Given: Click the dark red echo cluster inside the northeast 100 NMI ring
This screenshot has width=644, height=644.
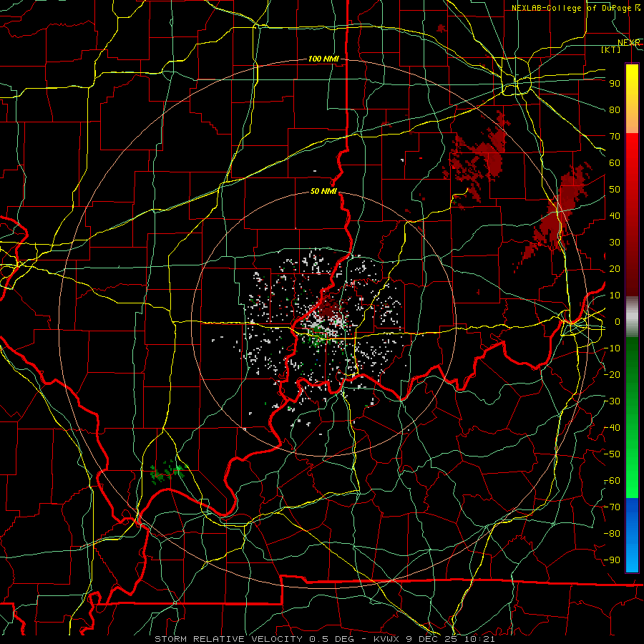Looking at the screenshot, I should pyautogui.click(x=479, y=158).
